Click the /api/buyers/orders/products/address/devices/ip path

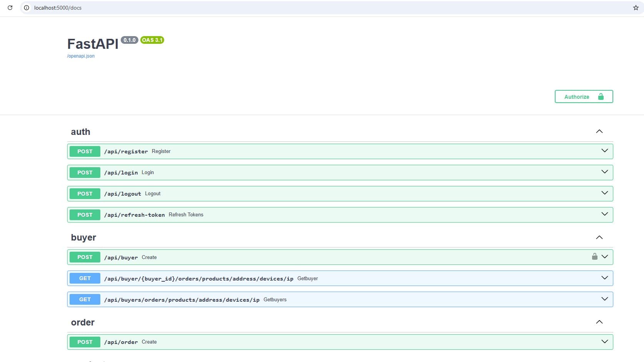[182, 300]
